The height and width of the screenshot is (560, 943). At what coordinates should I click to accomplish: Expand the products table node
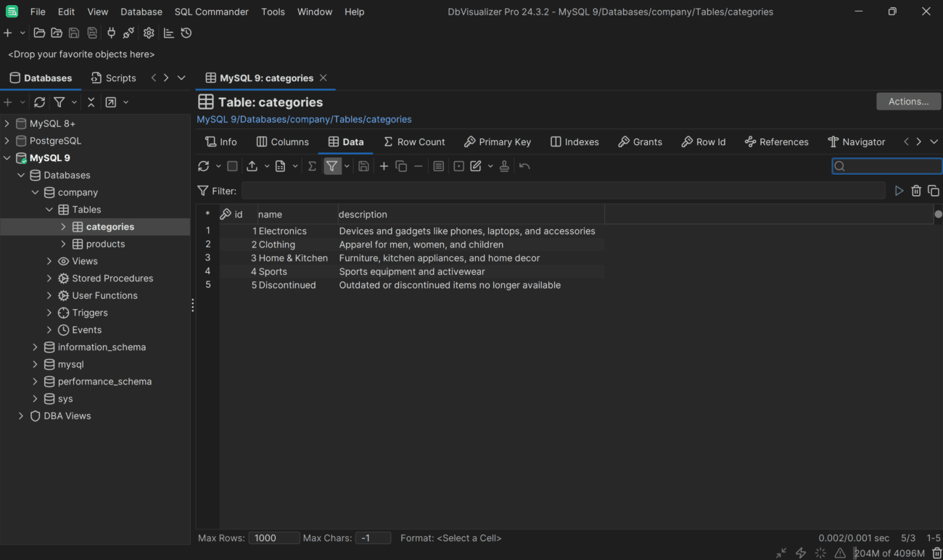(63, 244)
